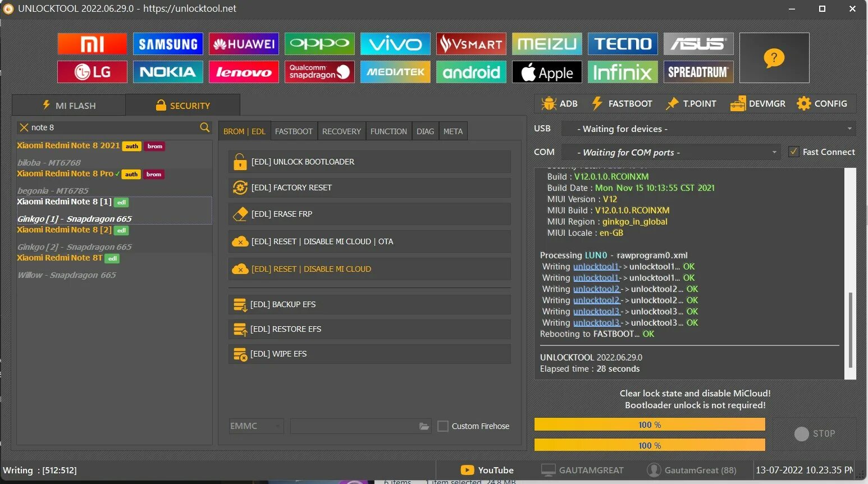Screen dimensions: 868x484
Task: Select Xiaomi Redmi Note 8T device
Action: (x=115, y=267)
